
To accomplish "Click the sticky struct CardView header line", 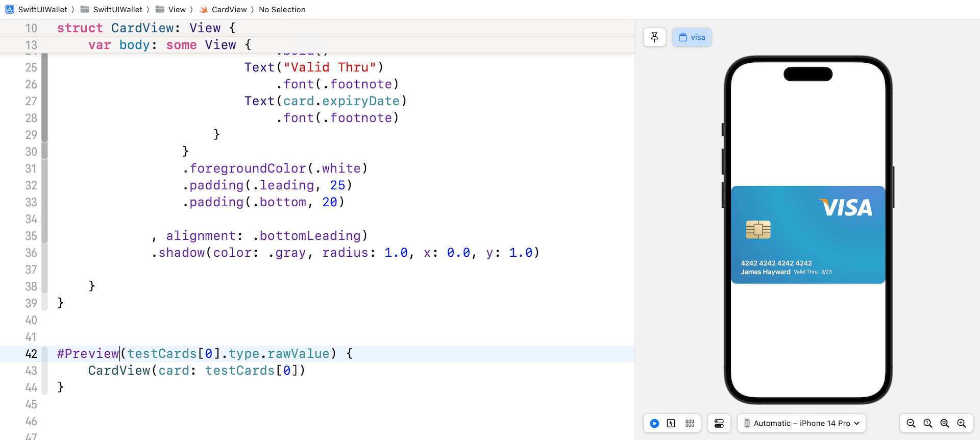I will [x=317, y=28].
